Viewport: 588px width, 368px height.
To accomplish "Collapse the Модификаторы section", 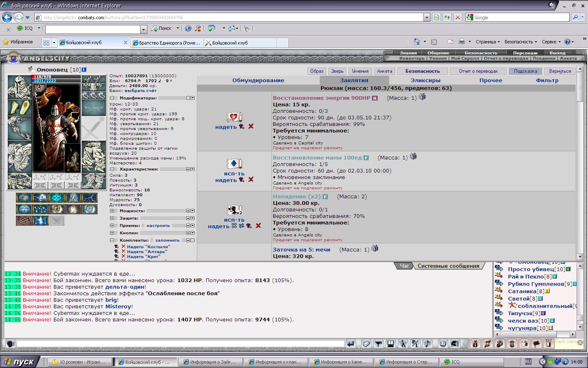I will point(112,98).
